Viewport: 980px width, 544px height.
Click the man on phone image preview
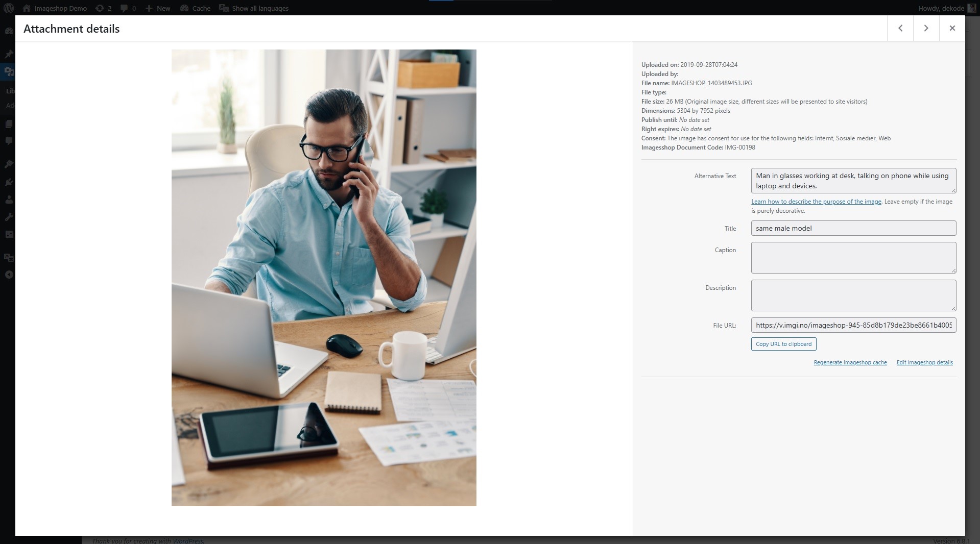click(324, 278)
